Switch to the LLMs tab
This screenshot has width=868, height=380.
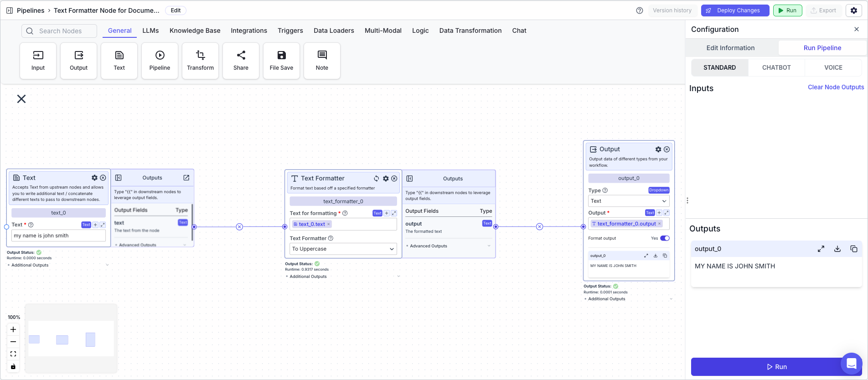(150, 31)
